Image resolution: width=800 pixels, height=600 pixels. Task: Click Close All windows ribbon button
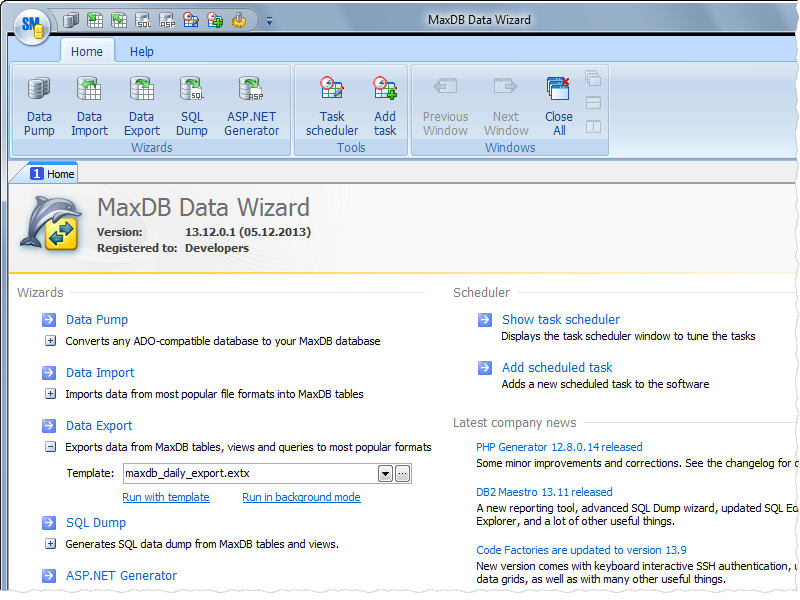[x=559, y=107]
